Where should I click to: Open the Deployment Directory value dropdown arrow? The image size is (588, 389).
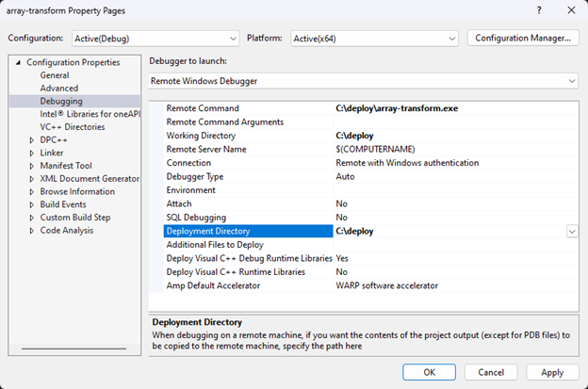[572, 231]
